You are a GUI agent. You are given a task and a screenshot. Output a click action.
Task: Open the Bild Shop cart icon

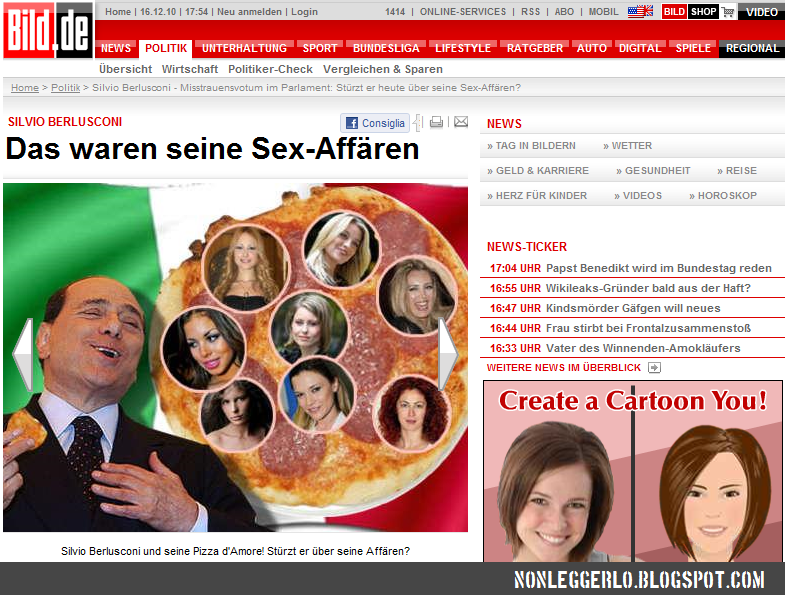[728, 12]
